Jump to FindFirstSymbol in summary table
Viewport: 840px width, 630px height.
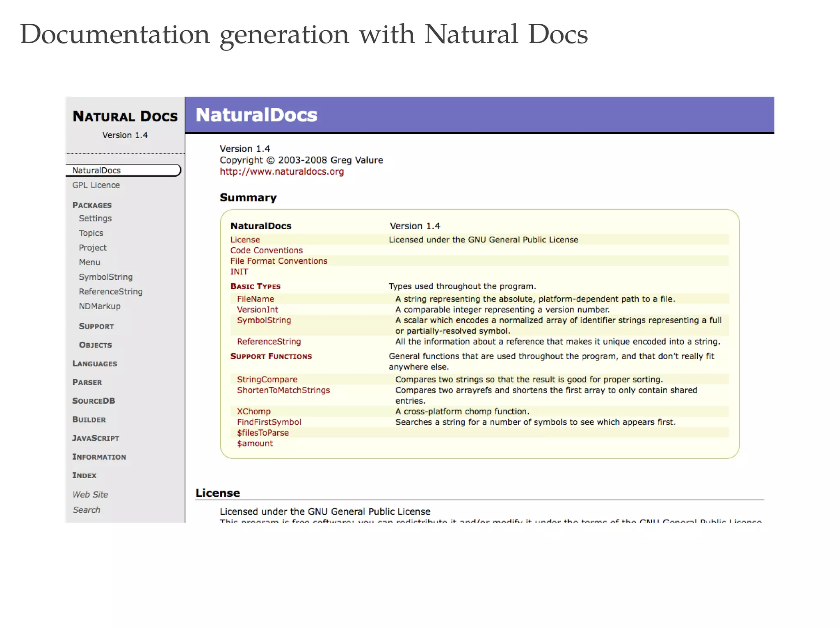269,422
